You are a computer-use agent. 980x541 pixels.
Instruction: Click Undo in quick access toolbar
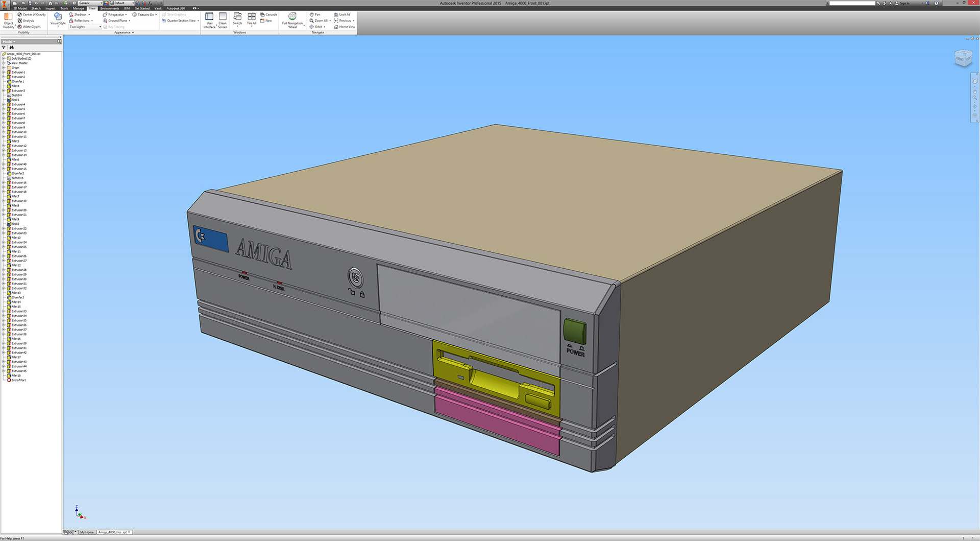(x=36, y=3)
